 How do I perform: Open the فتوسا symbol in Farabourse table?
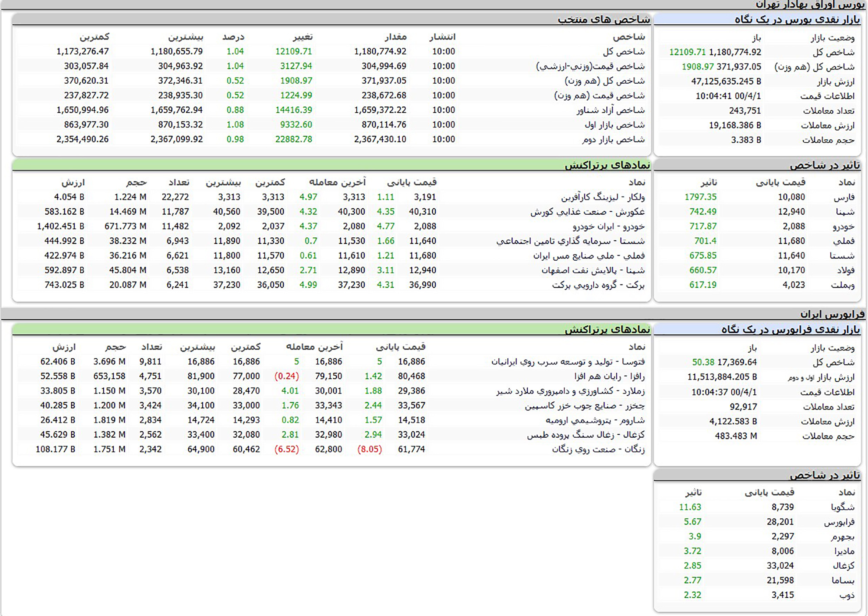coord(568,362)
